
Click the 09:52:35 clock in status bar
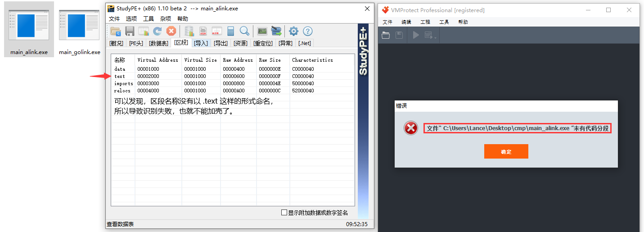pos(357,224)
